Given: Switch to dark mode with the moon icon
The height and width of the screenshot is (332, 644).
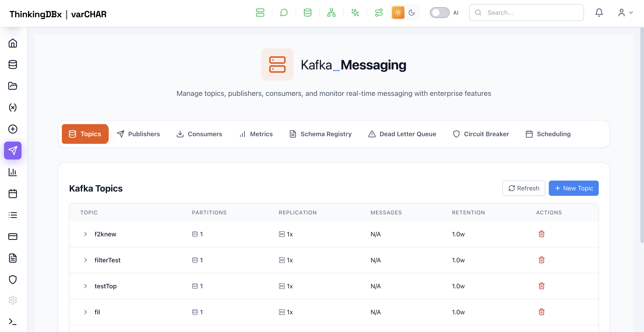Looking at the screenshot, I should point(411,13).
